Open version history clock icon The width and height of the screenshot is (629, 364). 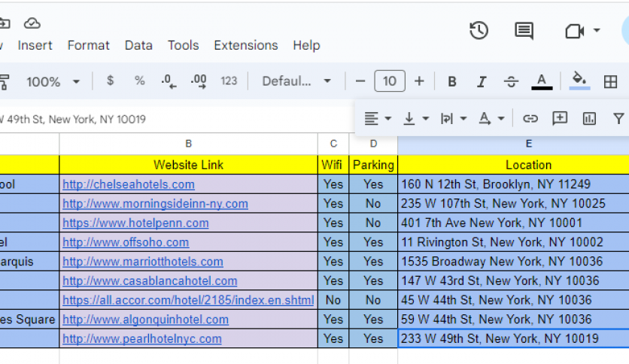coord(479,31)
